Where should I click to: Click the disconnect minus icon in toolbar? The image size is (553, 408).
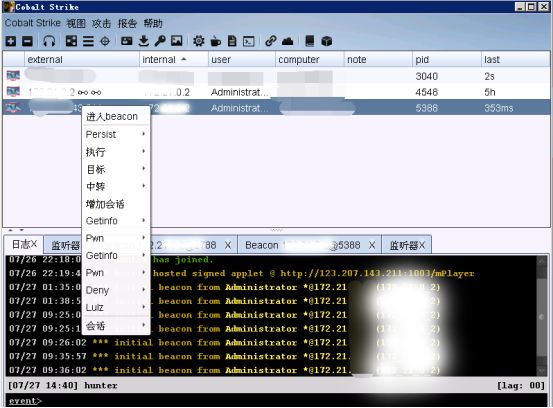[27, 41]
